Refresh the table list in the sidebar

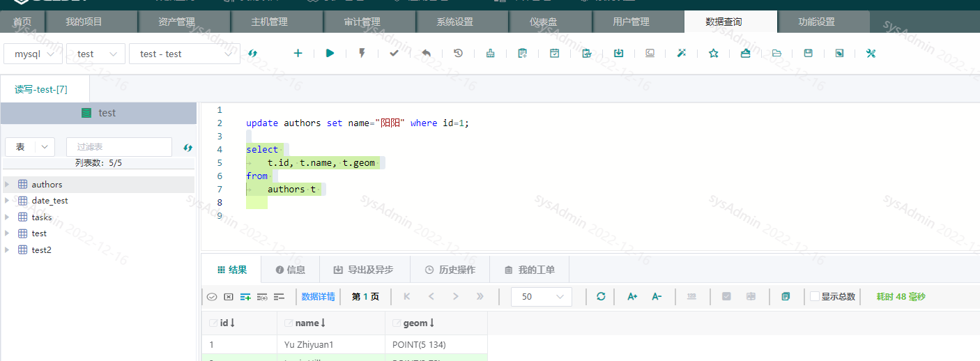click(187, 147)
